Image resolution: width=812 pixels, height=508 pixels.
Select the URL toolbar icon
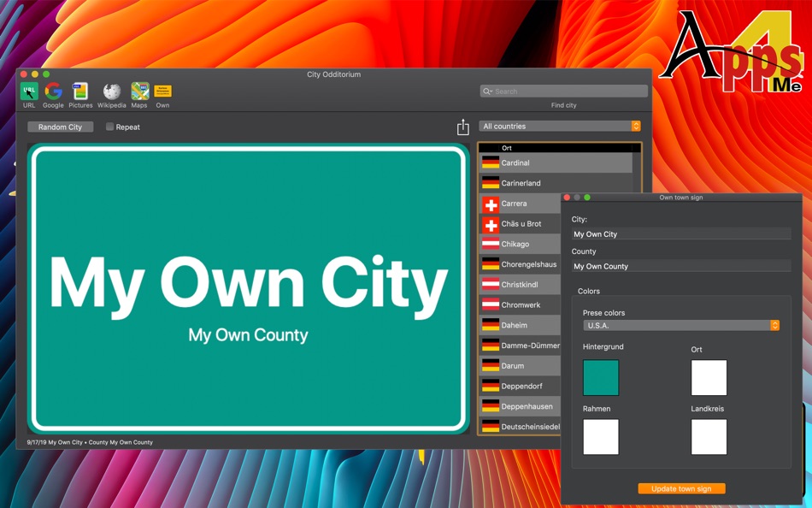tap(28, 92)
